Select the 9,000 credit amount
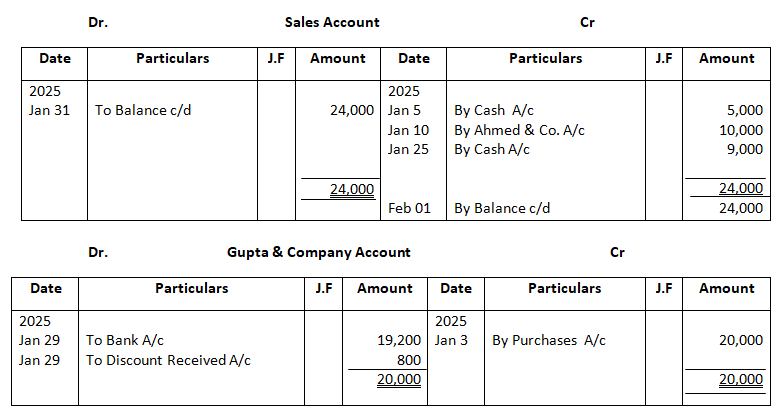Image resolution: width=779 pixels, height=411 pixels. [745, 150]
